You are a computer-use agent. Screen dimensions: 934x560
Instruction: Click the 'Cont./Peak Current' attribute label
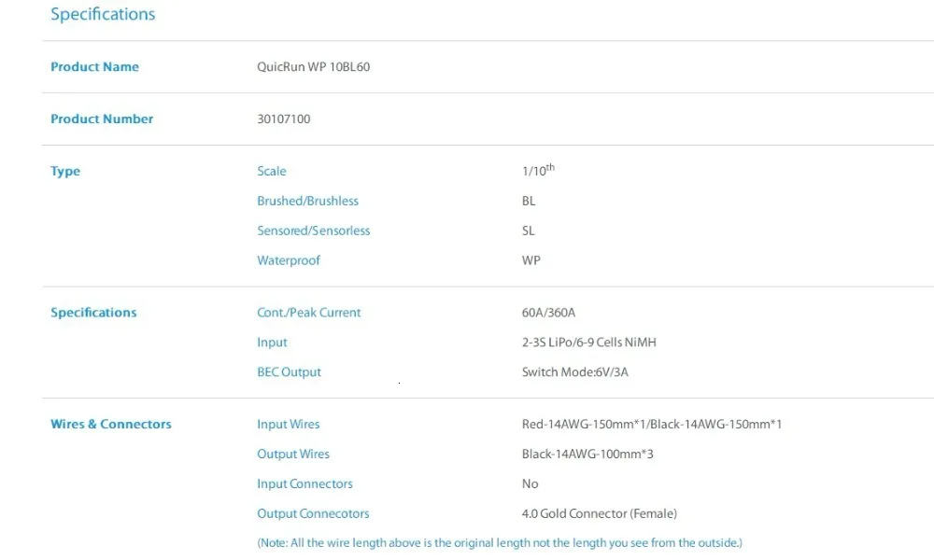tap(308, 313)
